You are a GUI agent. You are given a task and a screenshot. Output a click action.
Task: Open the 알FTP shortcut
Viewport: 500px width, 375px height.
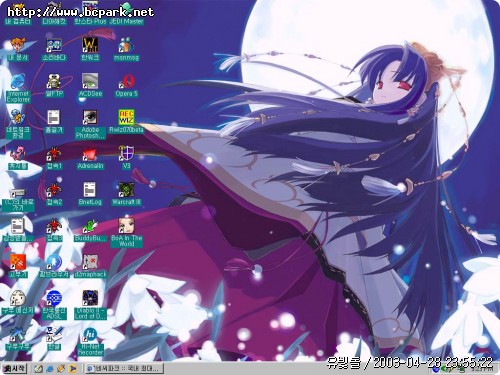click(54, 85)
